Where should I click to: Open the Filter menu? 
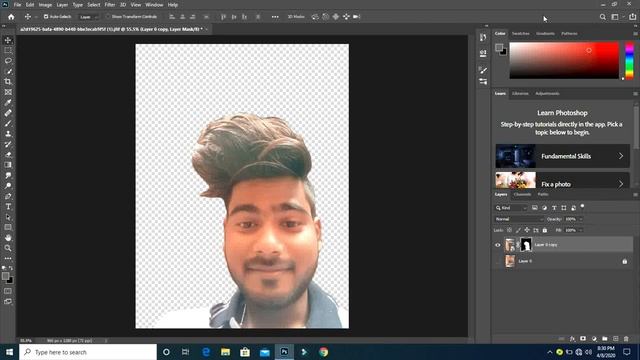[x=110, y=5]
